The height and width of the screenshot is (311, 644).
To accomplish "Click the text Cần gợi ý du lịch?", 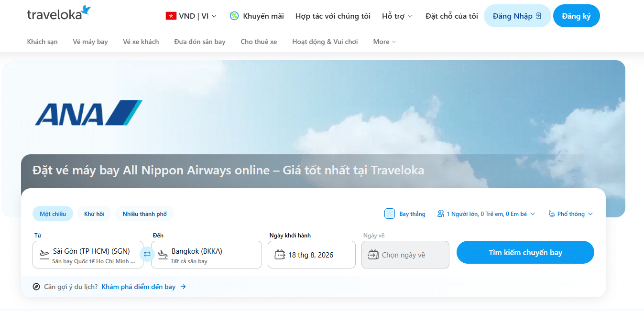I will [x=71, y=287].
